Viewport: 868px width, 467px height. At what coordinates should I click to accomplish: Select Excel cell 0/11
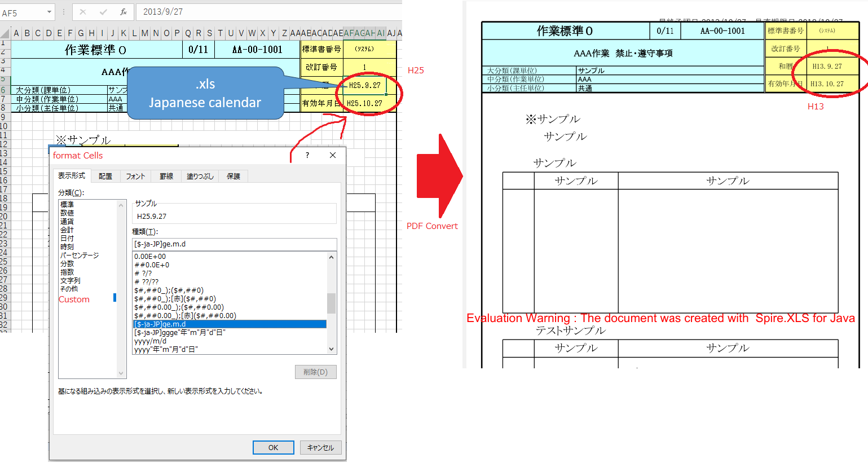pos(199,50)
